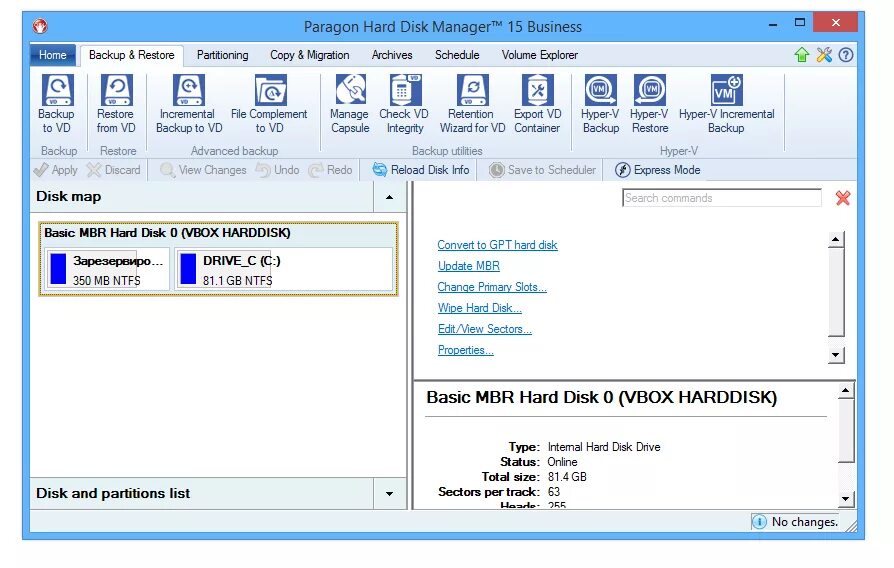Click Wipe Hard Disk link
Viewport: 894px width, 568px height.
(x=479, y=308)
